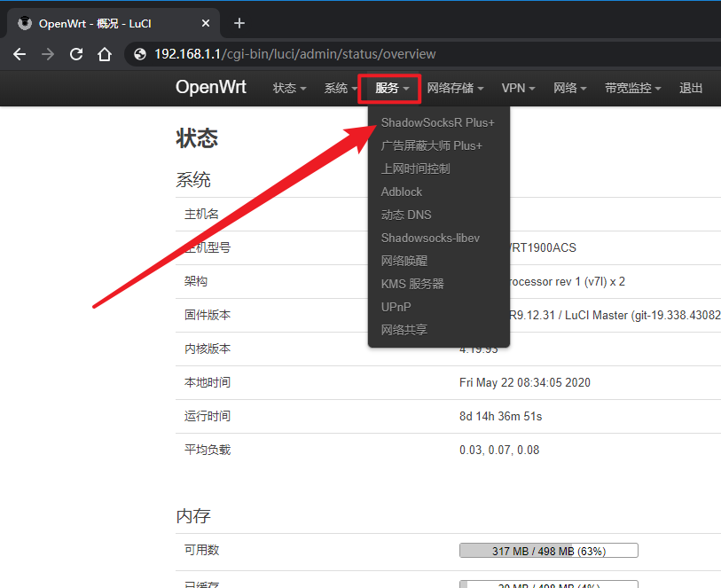Click the 主机名 row label
721x588 pixels.
tap(201, 215)
